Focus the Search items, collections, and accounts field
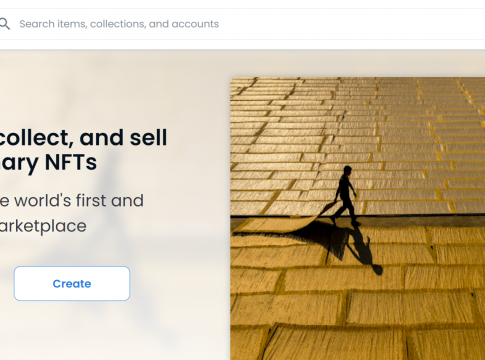Image resolution: width=485 pixels, height=360 pixels. click(x=242, y=24)
